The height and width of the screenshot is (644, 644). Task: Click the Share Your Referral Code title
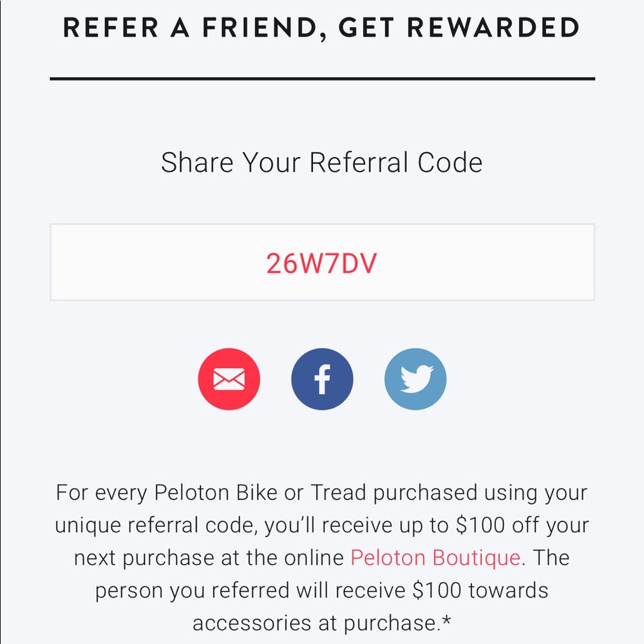coord(322,162)
